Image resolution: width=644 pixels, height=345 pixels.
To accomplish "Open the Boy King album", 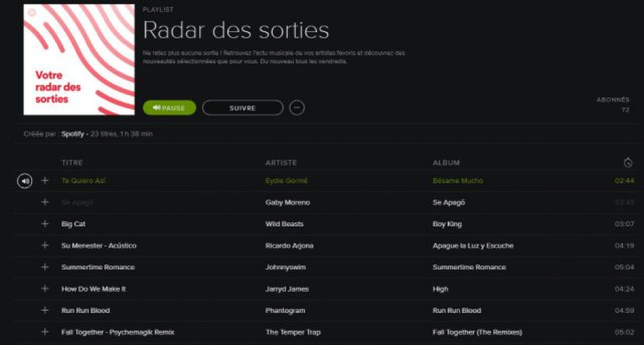I will pyautogui.click(x=448, y=224).
